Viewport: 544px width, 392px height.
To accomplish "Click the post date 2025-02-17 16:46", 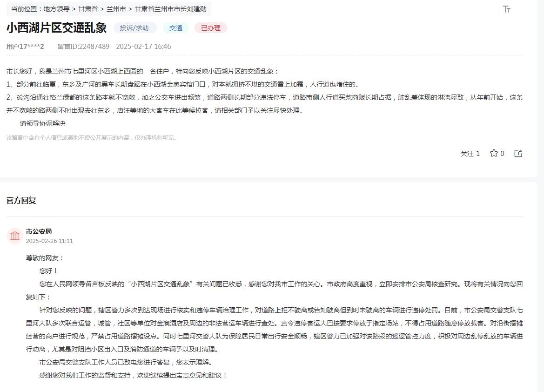I will [143, 47].
